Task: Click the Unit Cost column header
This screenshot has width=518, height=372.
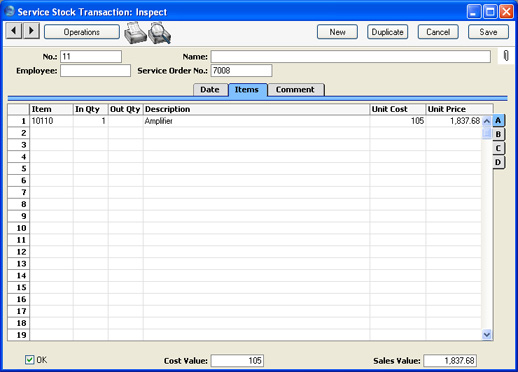Action: coord(398,109)
